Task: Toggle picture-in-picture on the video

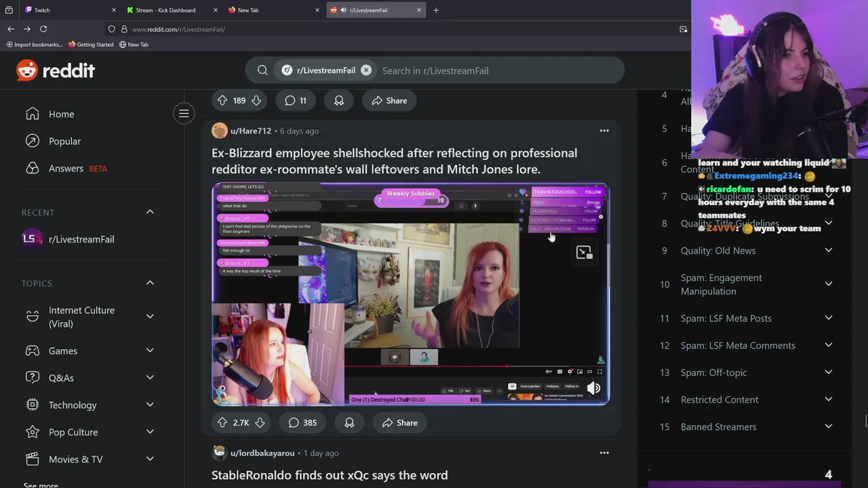Action: 584,252
